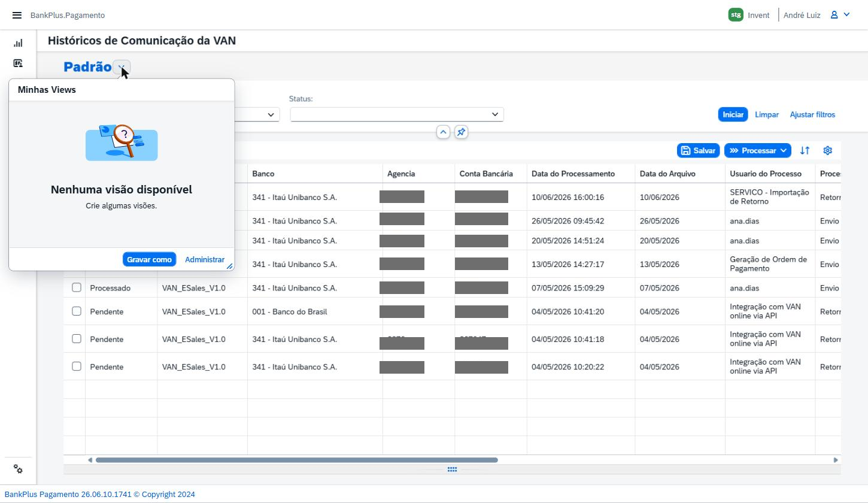The width and height of the screenshot is (868, 503).
Task: Click the Banco column header
Action: point(315,174)
